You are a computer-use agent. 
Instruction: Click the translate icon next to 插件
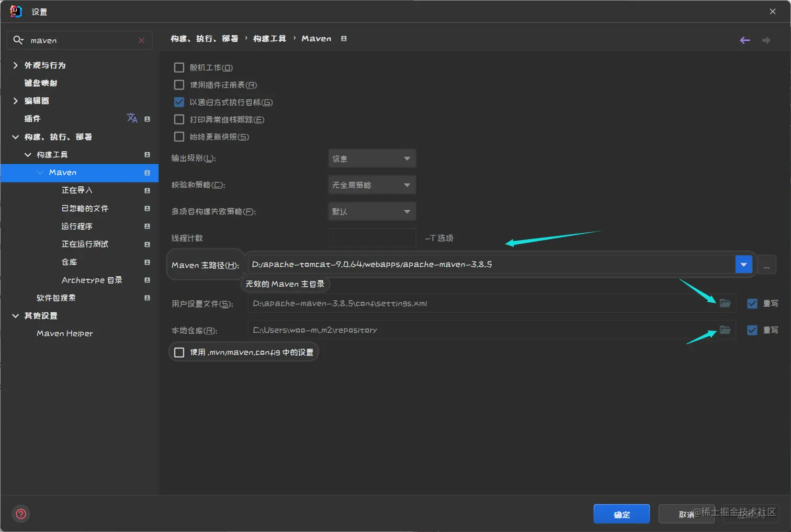point(132,118)
